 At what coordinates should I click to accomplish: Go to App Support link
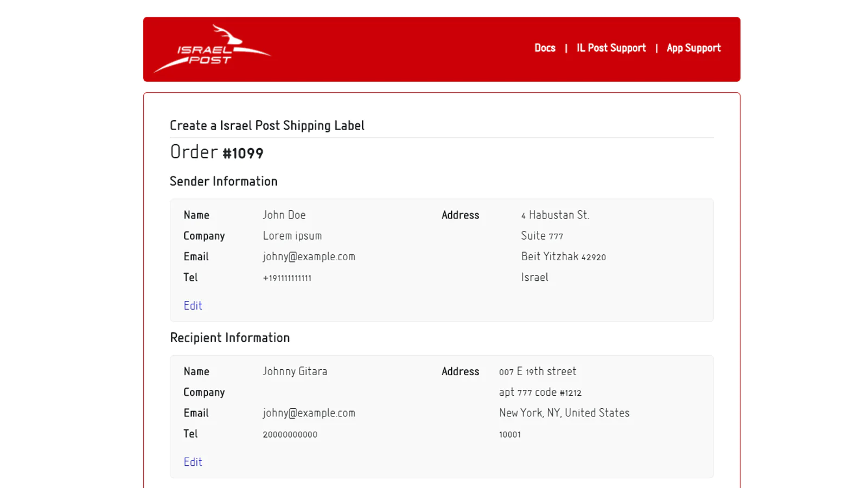tap(693, 48)
